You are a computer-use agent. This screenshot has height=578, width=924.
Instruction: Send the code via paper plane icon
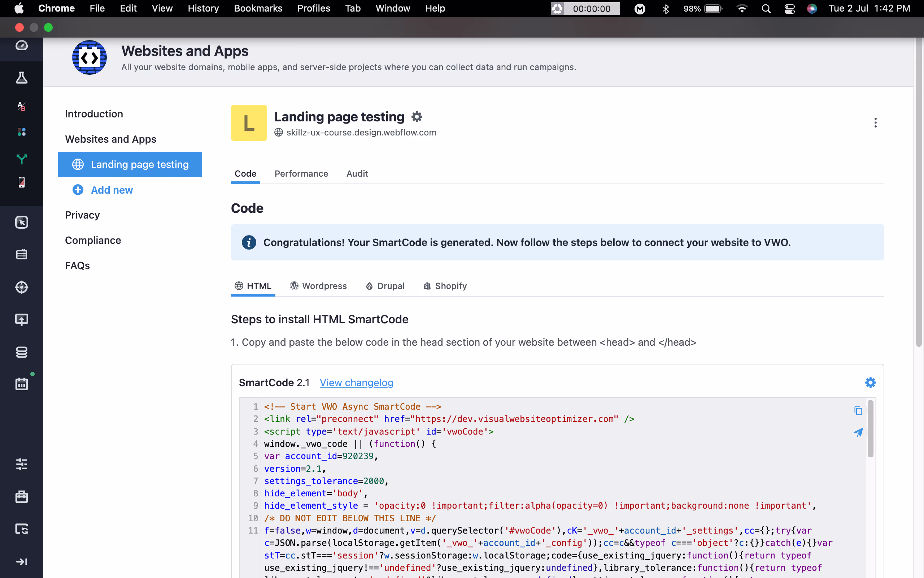[858, 432]
